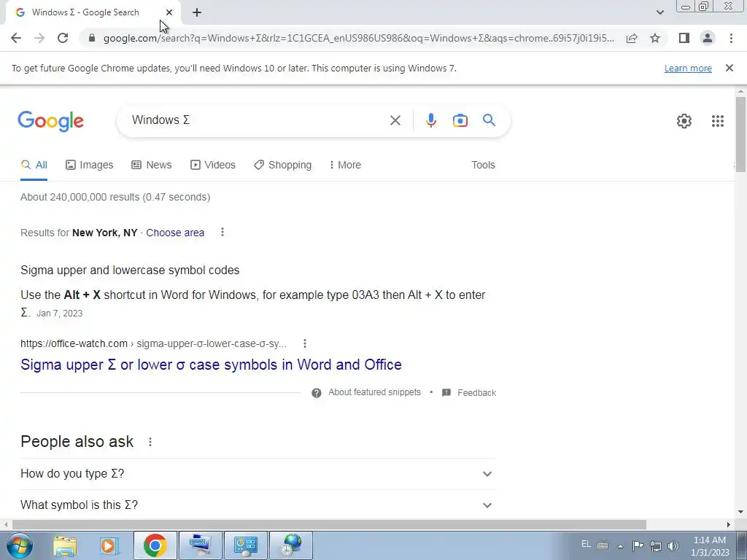The width and height of the screenshot is (747, 560).
Task: Launch Windows Media Player from the taskbar
Action: tap(109, 545)
